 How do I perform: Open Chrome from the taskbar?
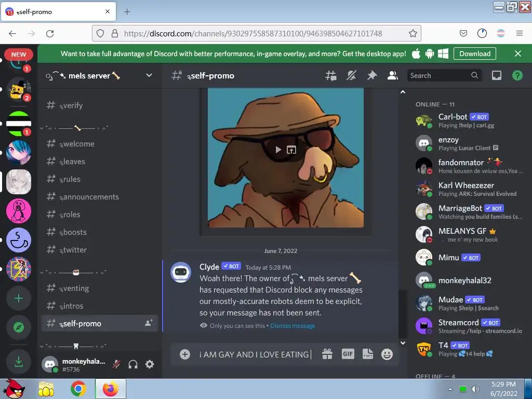pos(78,389)
